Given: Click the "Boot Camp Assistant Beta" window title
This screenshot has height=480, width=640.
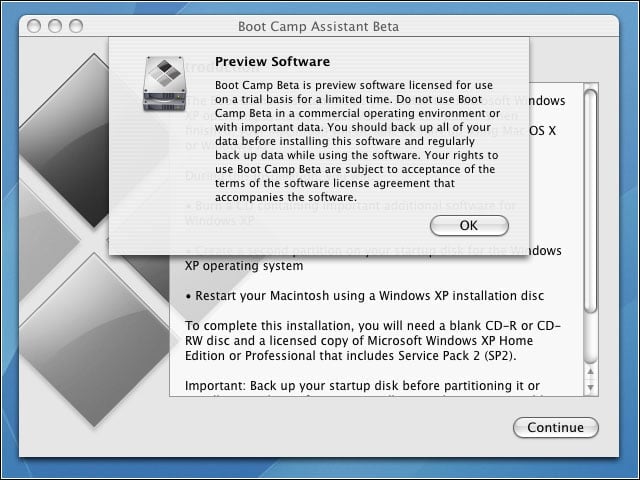Looking at the screenshot, I should pyautogui.click(x=318, y=27).
